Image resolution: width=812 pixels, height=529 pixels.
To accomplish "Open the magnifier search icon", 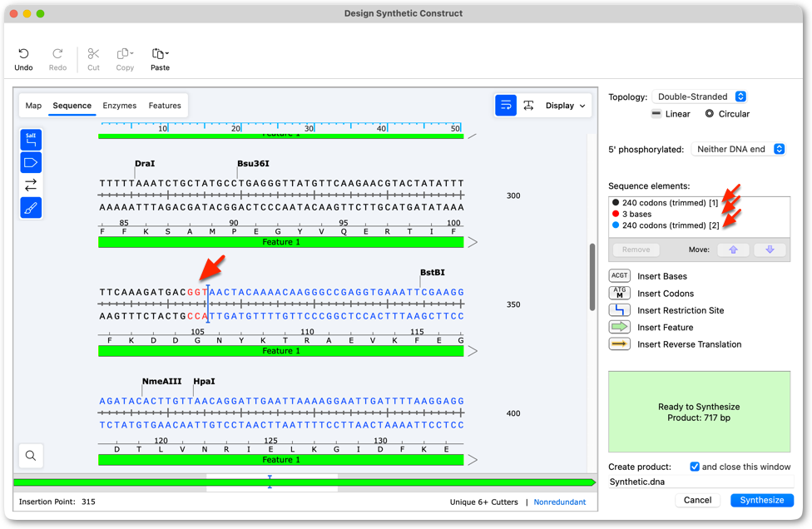I will click(31, 456).
